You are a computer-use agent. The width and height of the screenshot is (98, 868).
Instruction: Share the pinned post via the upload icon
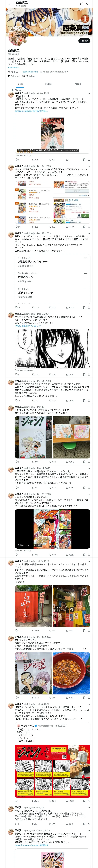[89, 160]
